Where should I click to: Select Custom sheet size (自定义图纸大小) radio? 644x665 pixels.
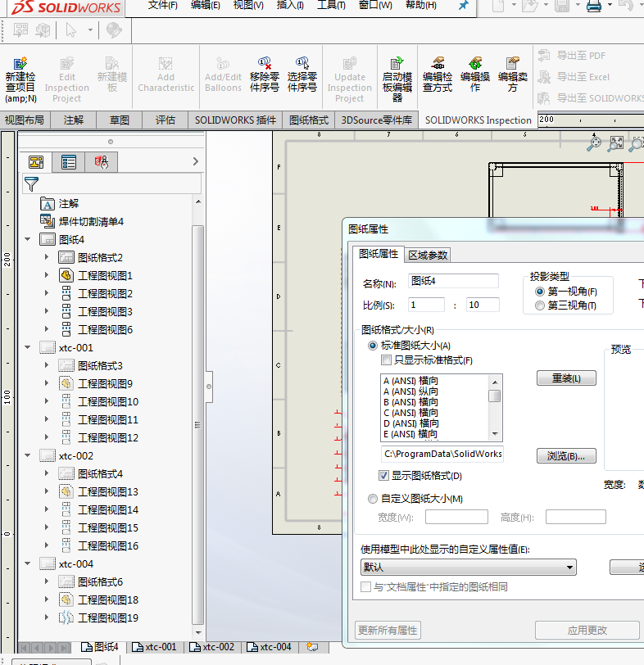(373, 499)
